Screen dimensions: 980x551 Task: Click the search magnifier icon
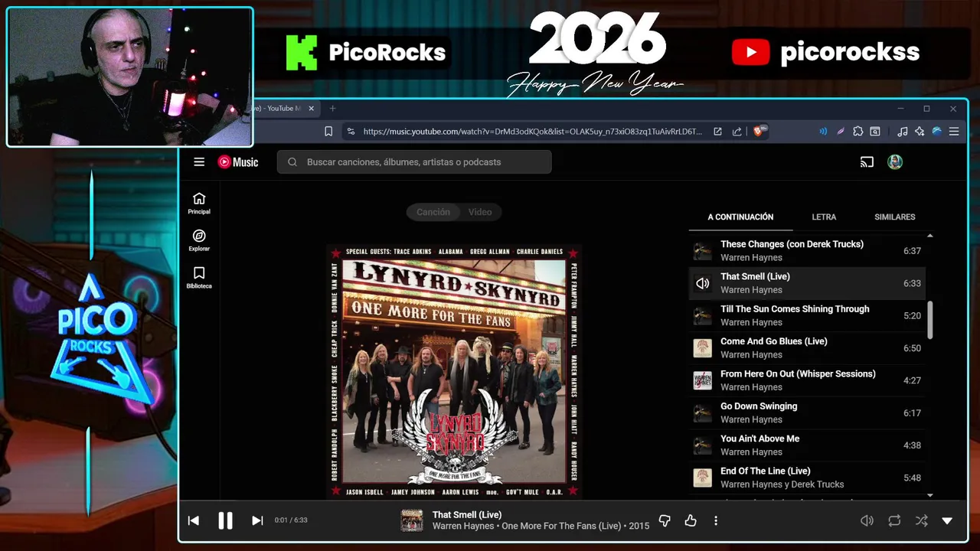(292, 161)
